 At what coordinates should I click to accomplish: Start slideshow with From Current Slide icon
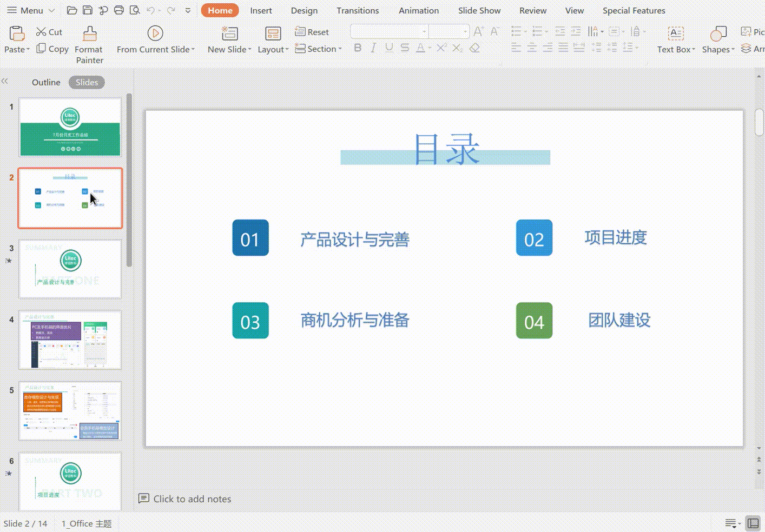tap(155, 34)
